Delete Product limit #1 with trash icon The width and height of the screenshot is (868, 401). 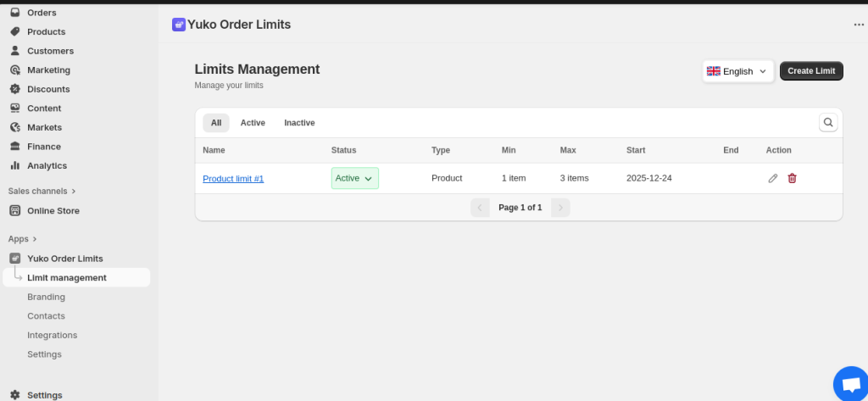click(x=793, y=178)
